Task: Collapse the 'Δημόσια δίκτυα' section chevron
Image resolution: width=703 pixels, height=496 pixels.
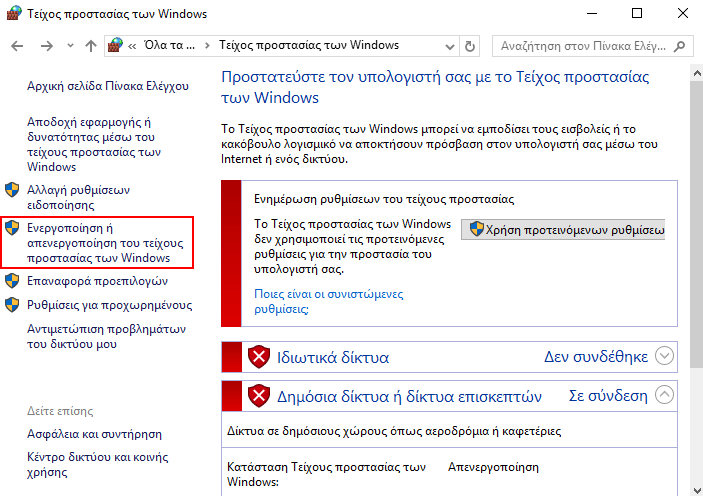Action: [664, 395]
